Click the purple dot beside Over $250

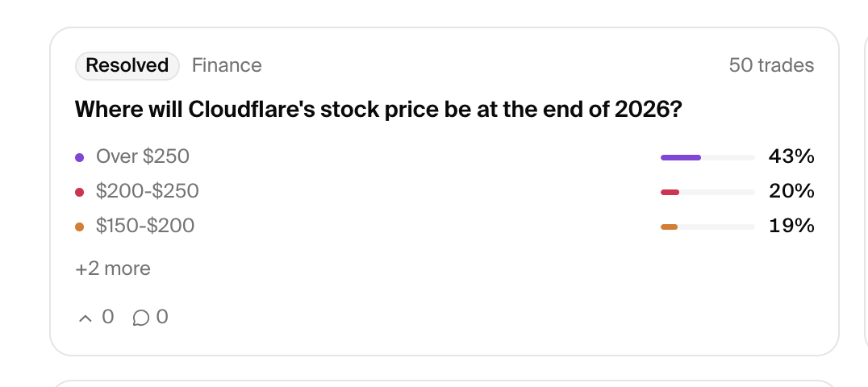point(80,157)
